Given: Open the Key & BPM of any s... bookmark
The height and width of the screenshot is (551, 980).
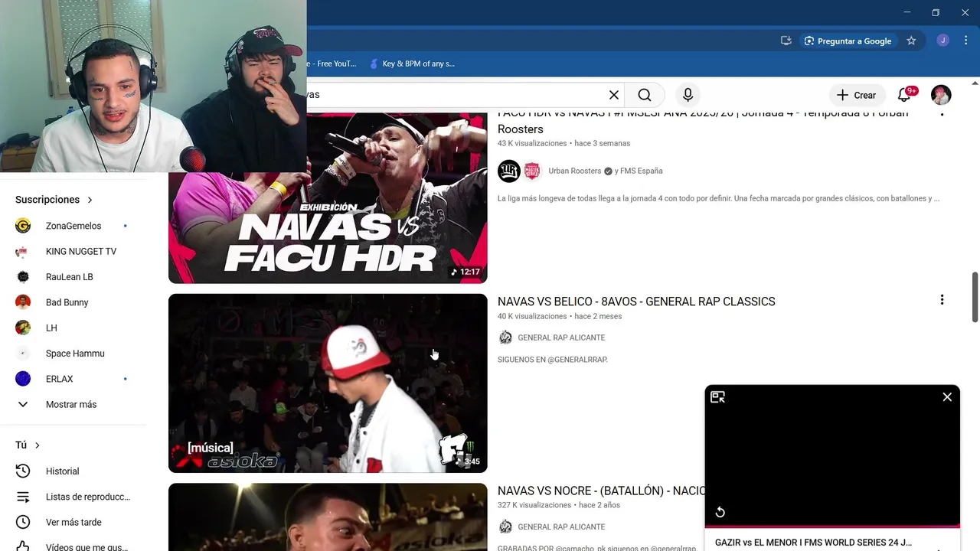Looking at the screenshot, I should tap(412, 64).
